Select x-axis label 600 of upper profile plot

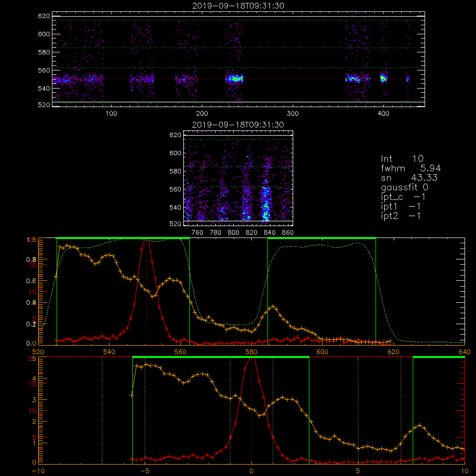point(323,352)
